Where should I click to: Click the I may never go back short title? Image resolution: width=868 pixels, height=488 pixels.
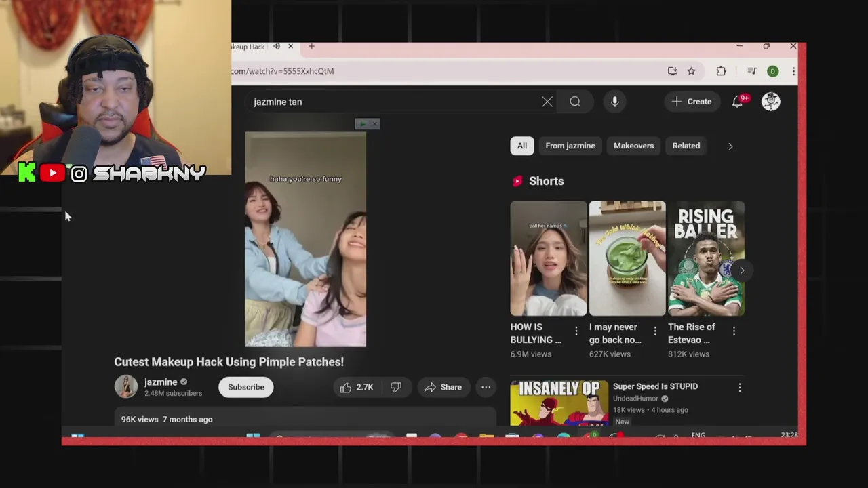[x=615, y=333]
